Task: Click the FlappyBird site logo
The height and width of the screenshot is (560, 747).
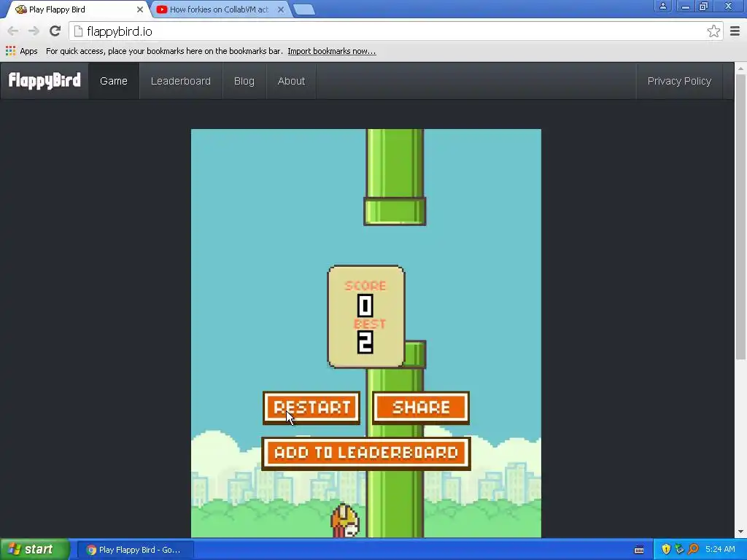Action: coord(44,80)
